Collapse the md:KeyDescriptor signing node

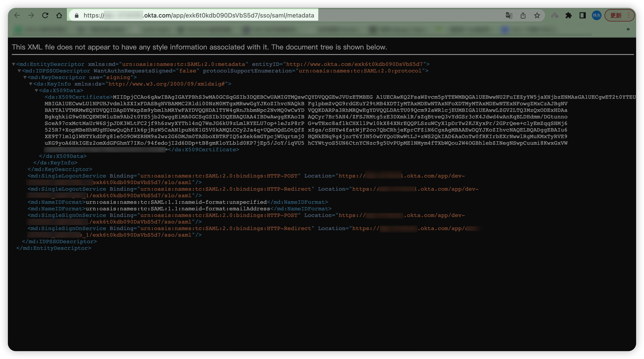[x=25, y=77]
